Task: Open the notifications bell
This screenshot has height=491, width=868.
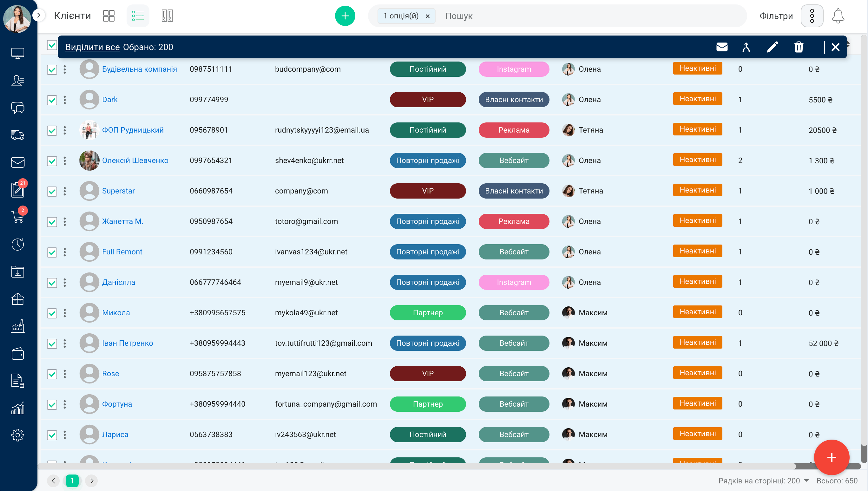Action: coord(838,16)
